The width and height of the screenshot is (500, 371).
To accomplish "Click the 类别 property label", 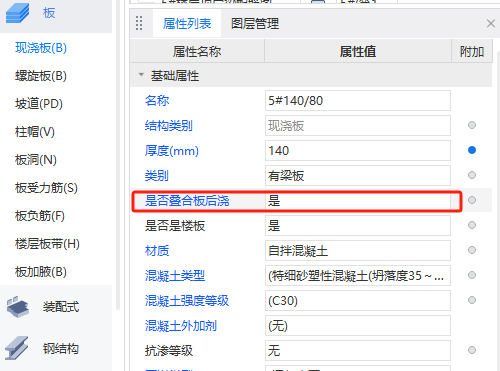I will click(157, 176).
